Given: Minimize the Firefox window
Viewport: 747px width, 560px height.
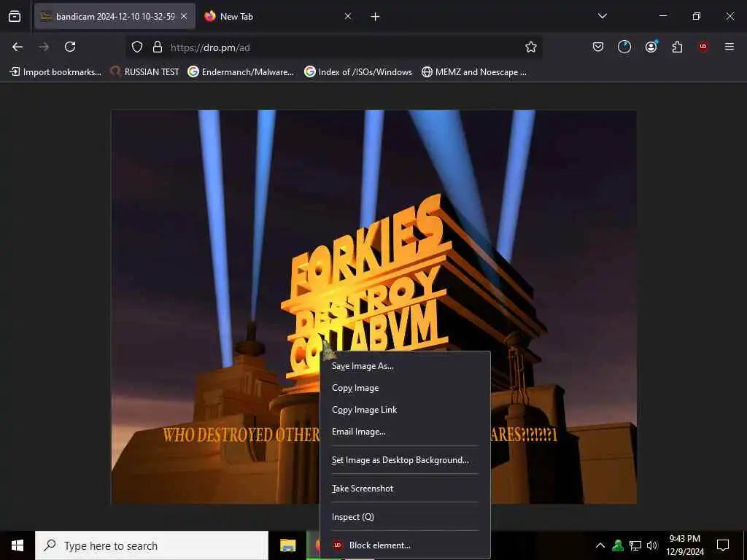Looking at the screenshot, I should (662, 16).
